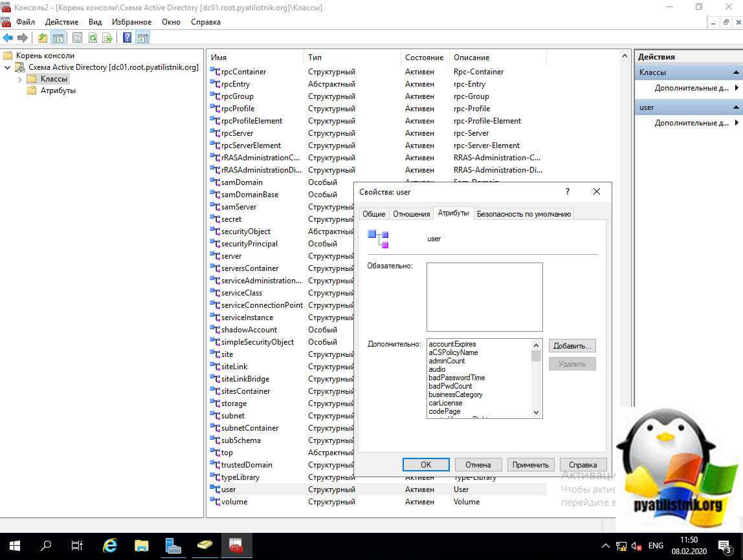Image resolution: width=743 pixels, height=560 pixels.
Task: Open the Действие menu
Action: pyautogui.click(x=61, y=22)
